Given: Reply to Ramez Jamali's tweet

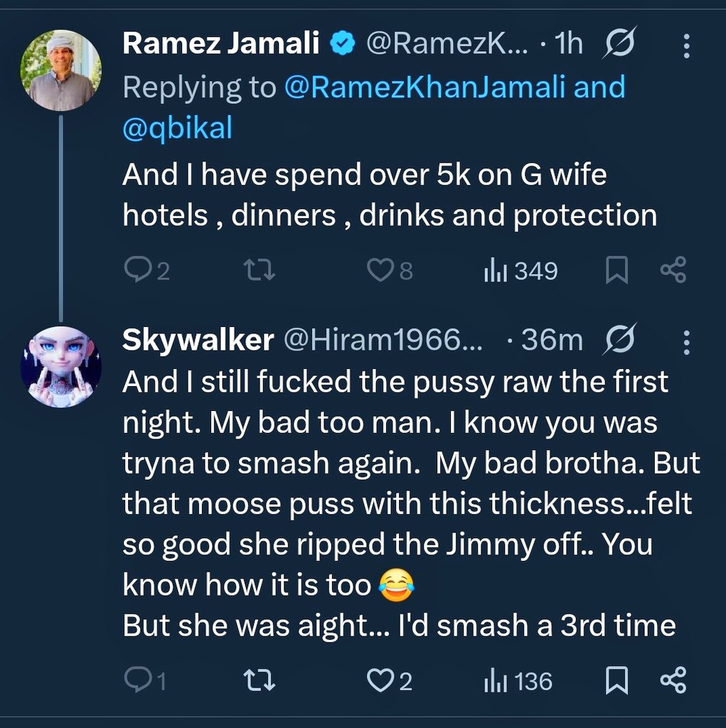Looking at the screenshot, I should coord(137,270).
